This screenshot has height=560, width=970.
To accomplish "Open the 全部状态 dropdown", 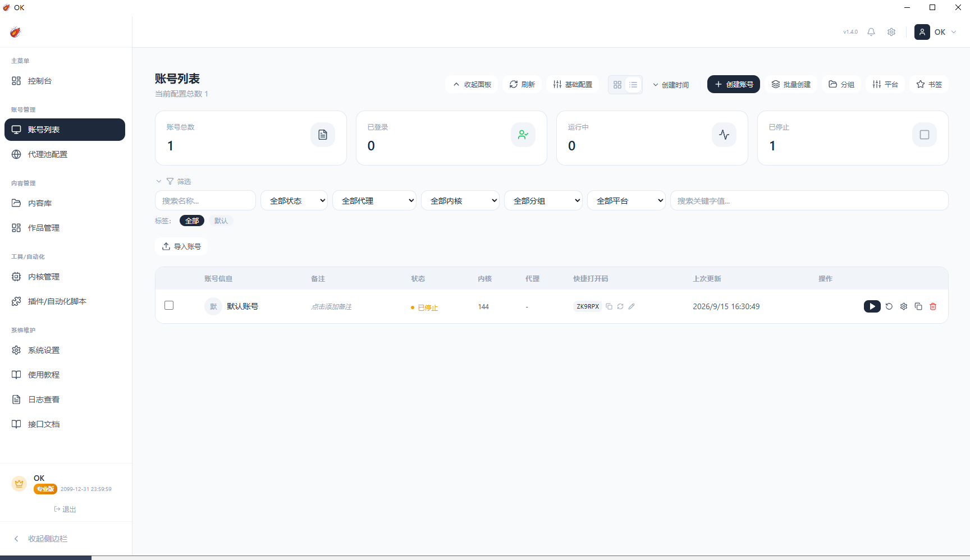I will tap(294, 200).
